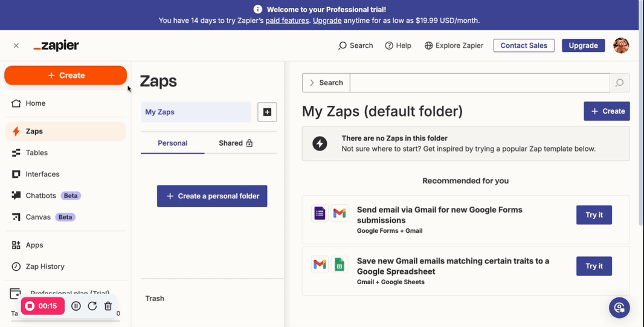Click the Upgrade link in banner

(327, 21)
